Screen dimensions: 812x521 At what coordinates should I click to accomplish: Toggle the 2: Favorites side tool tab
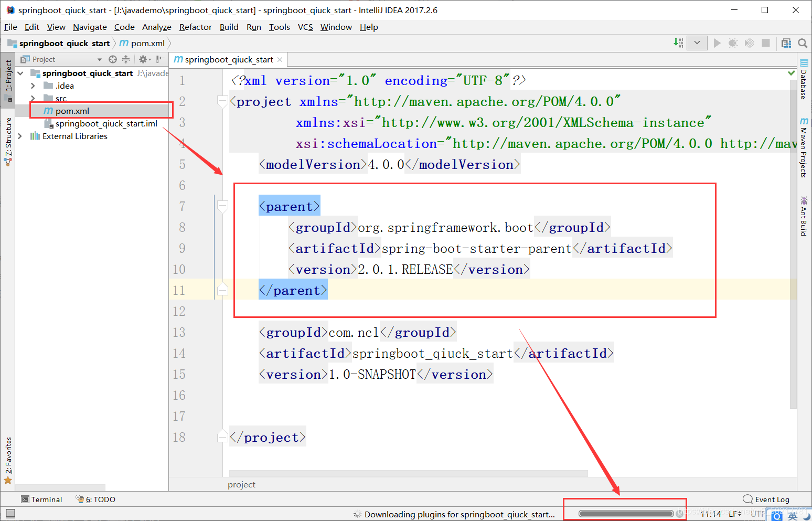pos(8,461)
